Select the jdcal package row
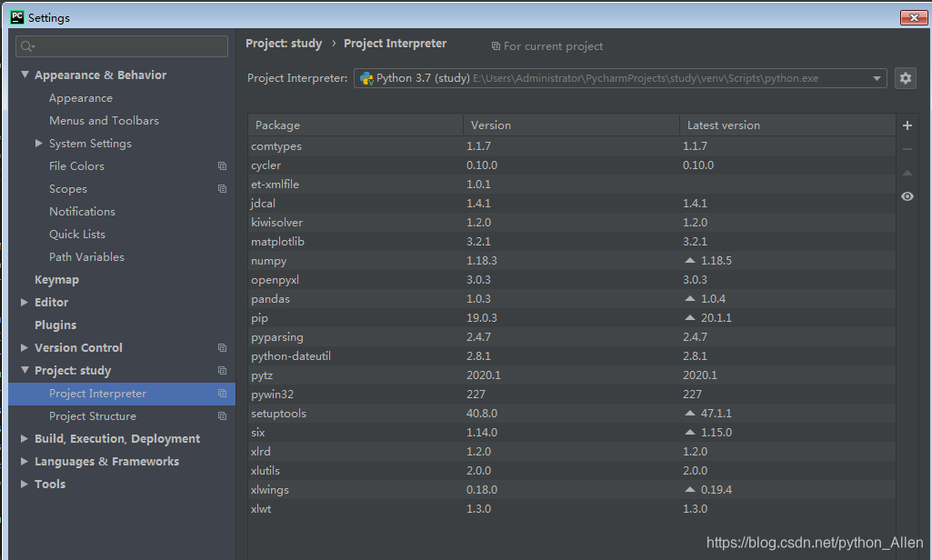 pyautogui.click(x=572, y=203)
